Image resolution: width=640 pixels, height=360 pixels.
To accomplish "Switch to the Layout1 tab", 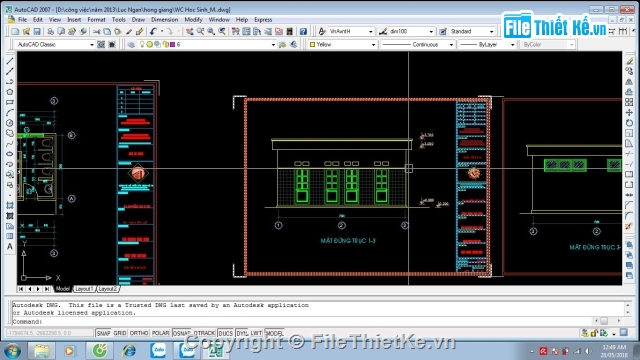I will (x=84, y=289).
